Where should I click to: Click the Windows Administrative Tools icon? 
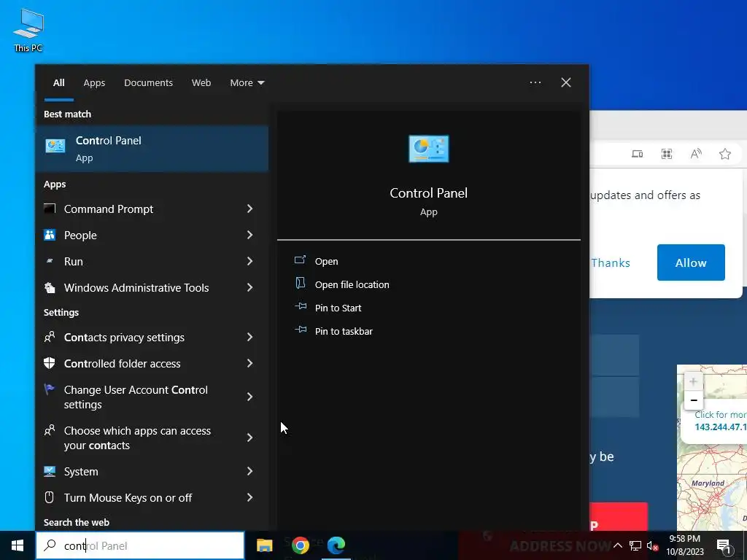point(50,287)
